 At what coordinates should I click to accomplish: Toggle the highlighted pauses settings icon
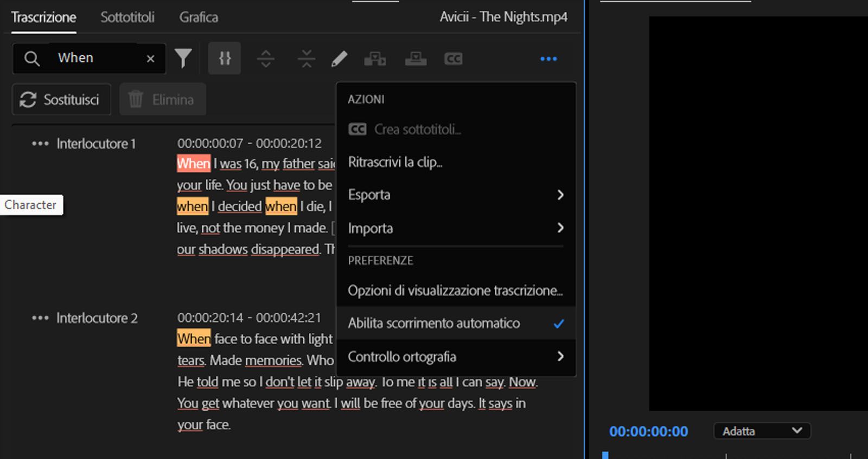coord(225,58)
